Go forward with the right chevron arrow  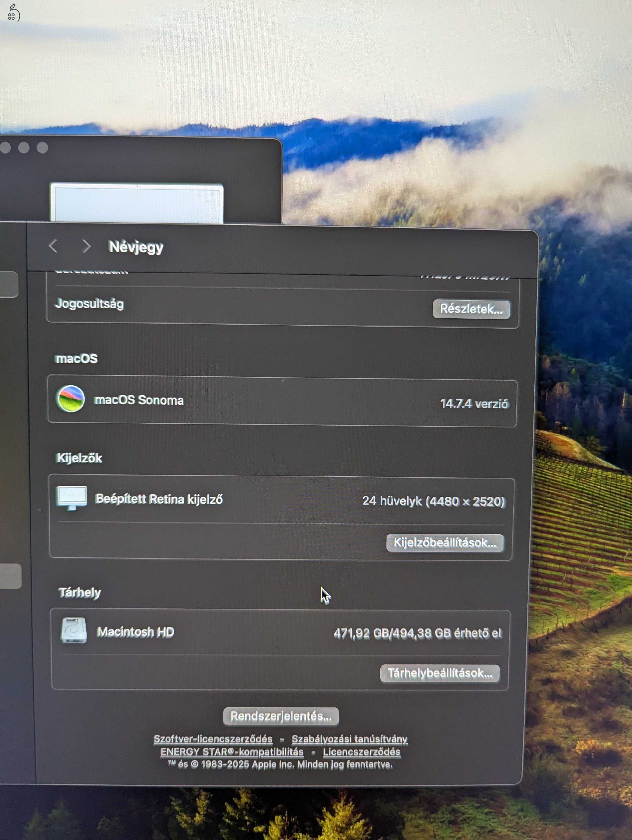point(86,246)
